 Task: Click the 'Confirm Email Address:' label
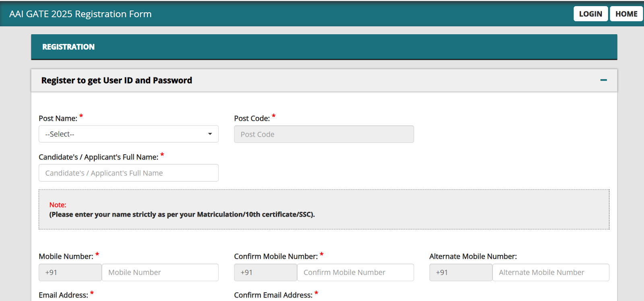click(273, 295)
